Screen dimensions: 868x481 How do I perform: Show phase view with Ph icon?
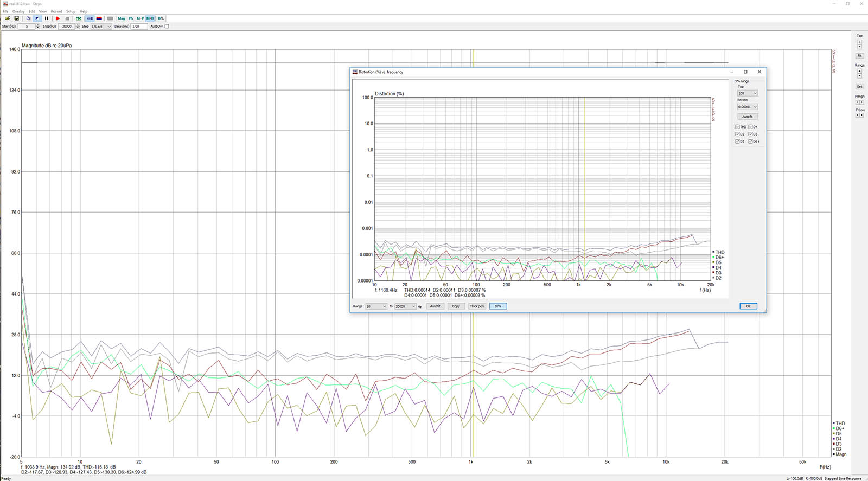[x=131, y=18]
